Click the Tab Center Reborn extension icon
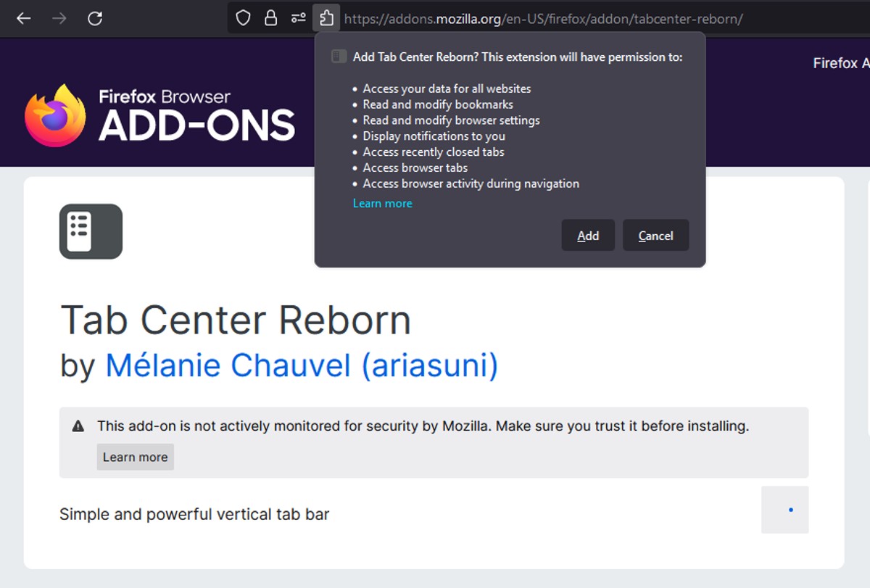Screen dimensions: 870x588 pos(91,231)
